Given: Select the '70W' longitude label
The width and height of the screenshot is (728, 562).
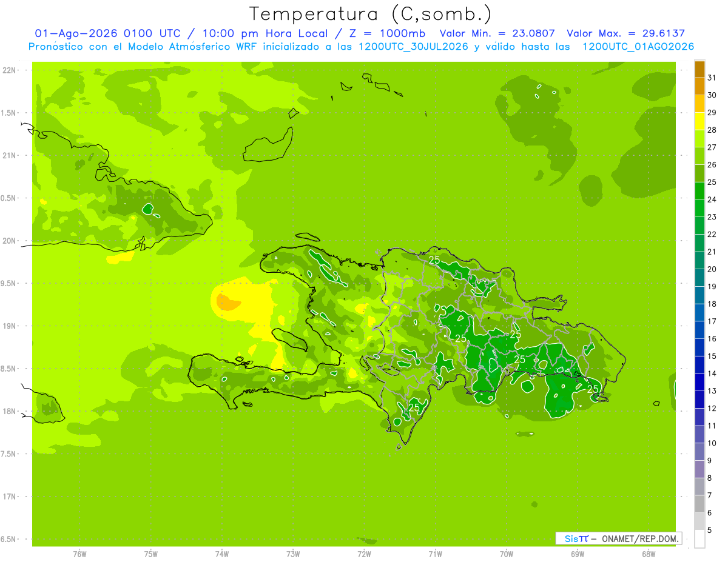Looking at the screenshot, I should pyautogui.click(x=507, y=554).
